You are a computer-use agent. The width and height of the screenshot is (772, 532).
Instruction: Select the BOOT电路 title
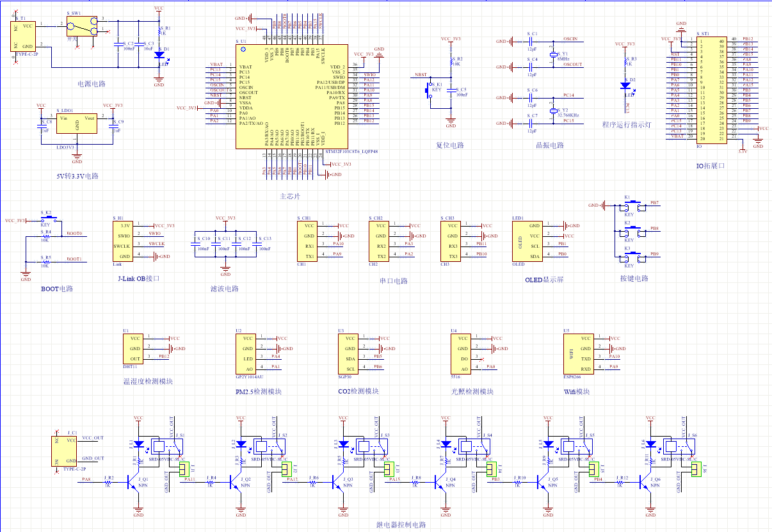(x=57, y=289)
